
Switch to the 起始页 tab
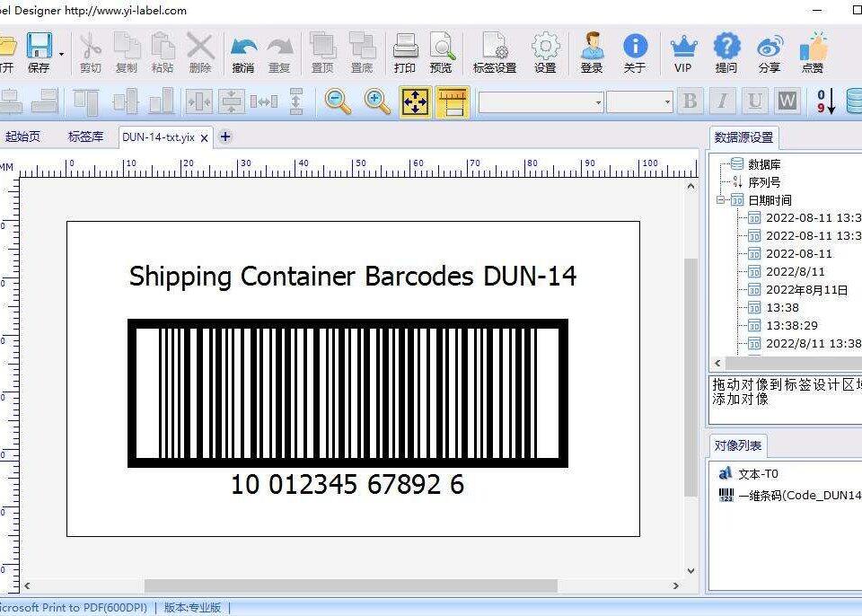[x=22, y=137]
